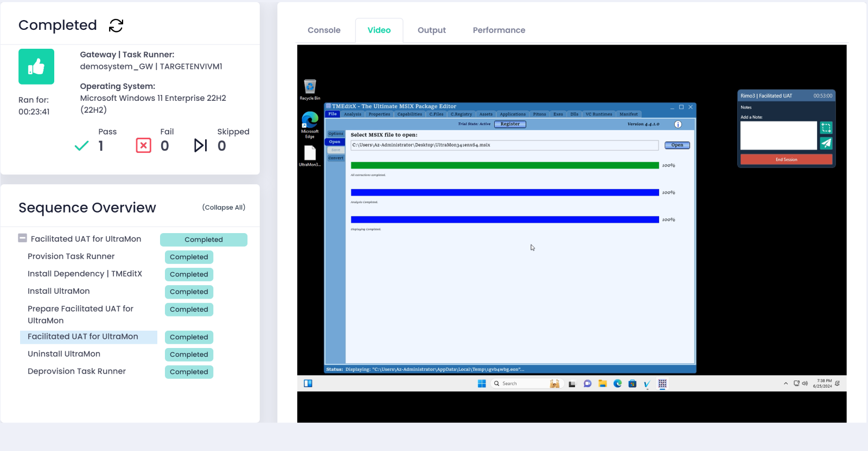The image size is (868, 451).
Task: Select the Uninstall UltraMon step
Action: point(64,354)
